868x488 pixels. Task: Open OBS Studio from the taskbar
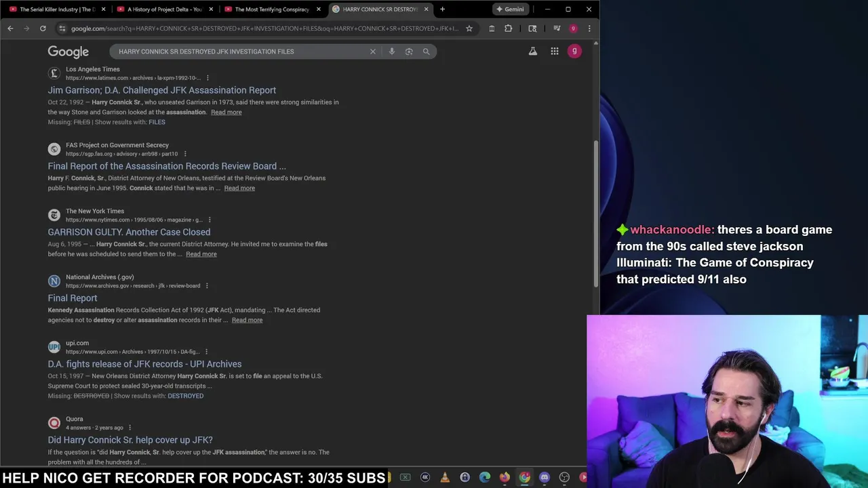[564, 477]
